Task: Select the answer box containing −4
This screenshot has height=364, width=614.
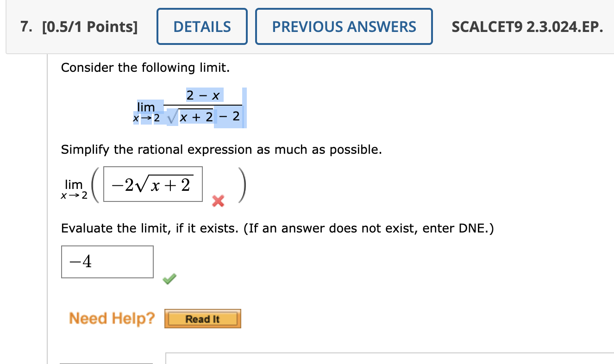Action: 107,262
